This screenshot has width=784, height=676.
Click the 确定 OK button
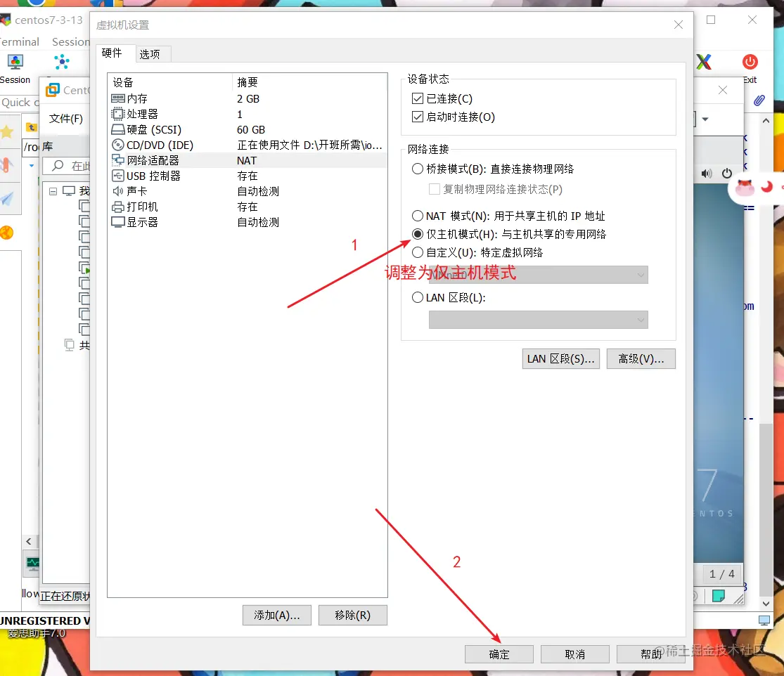click(499, 654)
